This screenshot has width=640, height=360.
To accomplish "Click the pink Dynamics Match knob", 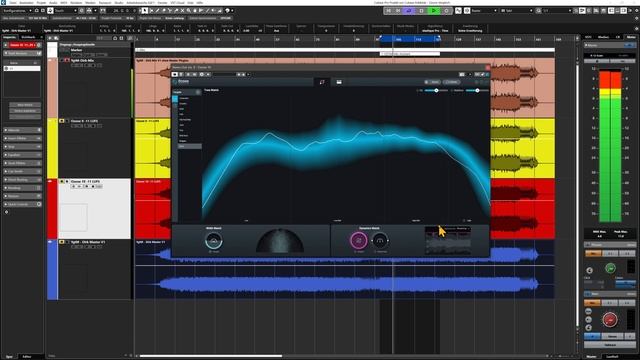I will click(358, 240).
